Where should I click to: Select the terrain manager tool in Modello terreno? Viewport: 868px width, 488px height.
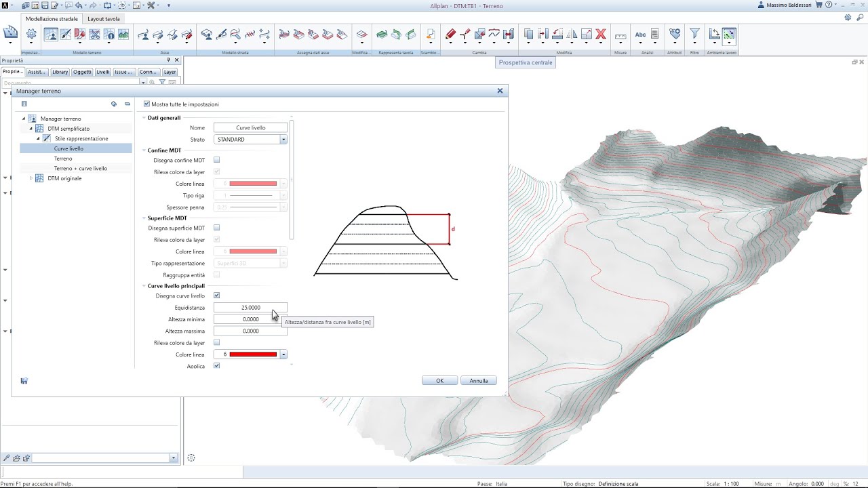point(51,35)
